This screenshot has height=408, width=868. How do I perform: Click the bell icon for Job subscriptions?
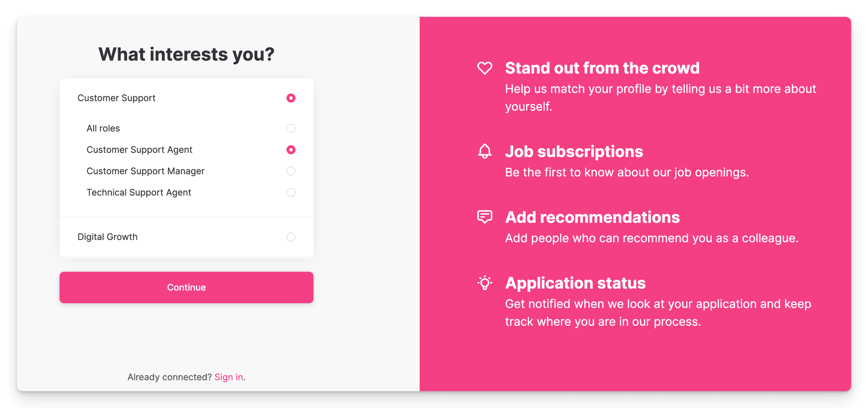point(484,151)
